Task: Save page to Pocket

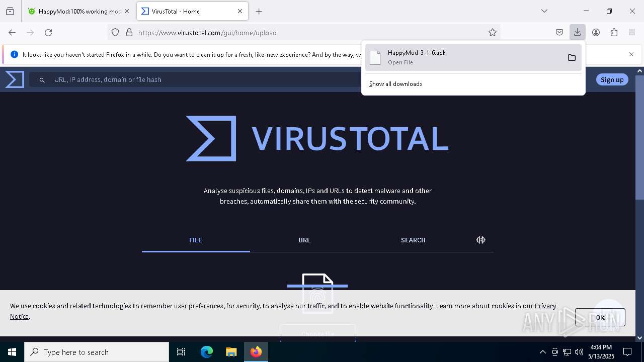Action: 559,33
